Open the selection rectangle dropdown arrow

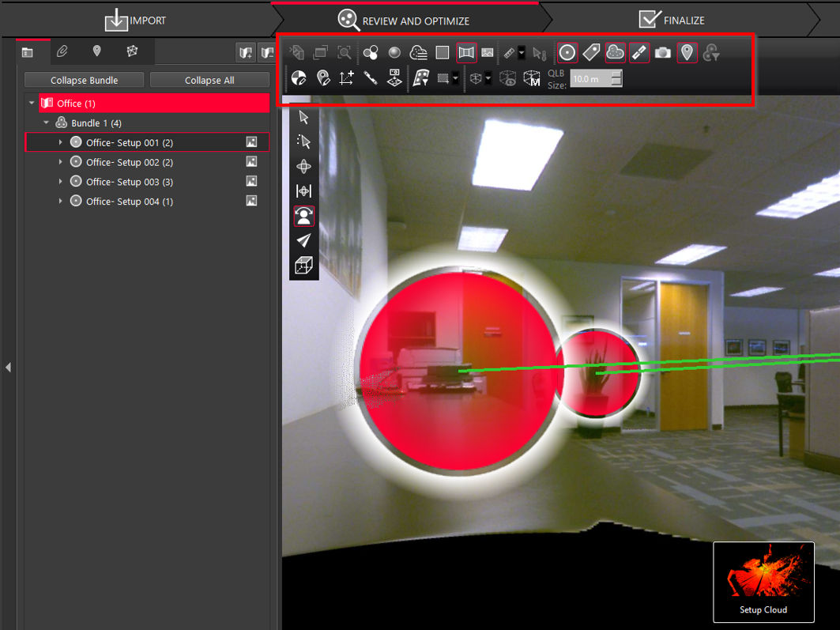point(456,78)
